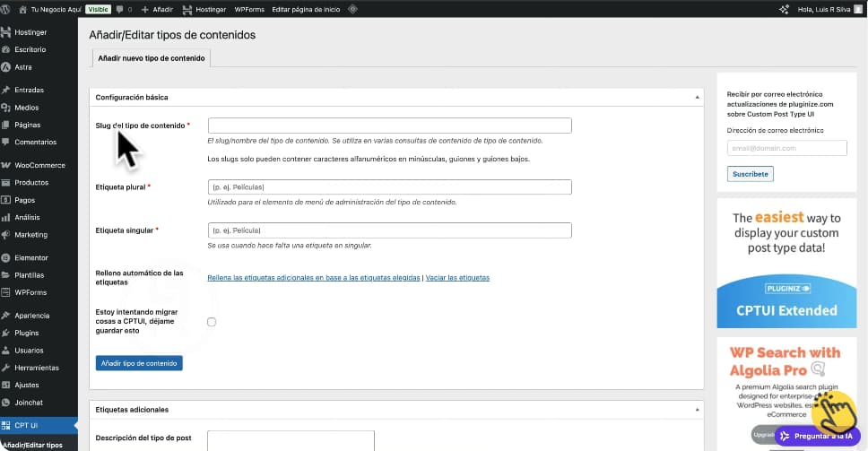Click Editar página de inicio in admin bar

tap(306, 9)
